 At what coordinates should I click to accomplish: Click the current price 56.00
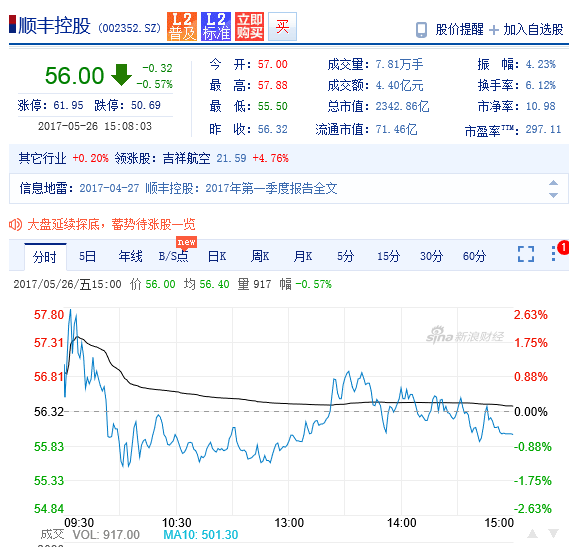pyautogui.click(x=74, y=76)
